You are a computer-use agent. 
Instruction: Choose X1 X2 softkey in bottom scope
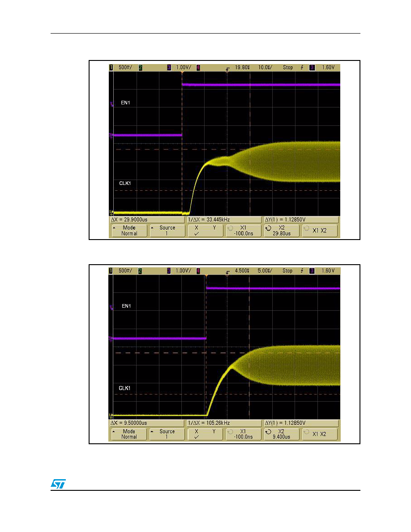click(x=320, y=434)
